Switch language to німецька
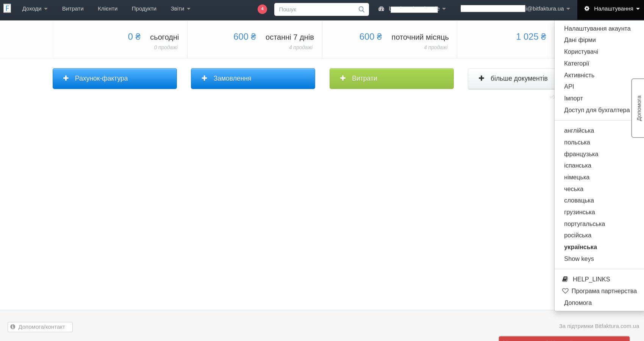The width and height of the screenshot is (644, 341). tap(577, 177)
